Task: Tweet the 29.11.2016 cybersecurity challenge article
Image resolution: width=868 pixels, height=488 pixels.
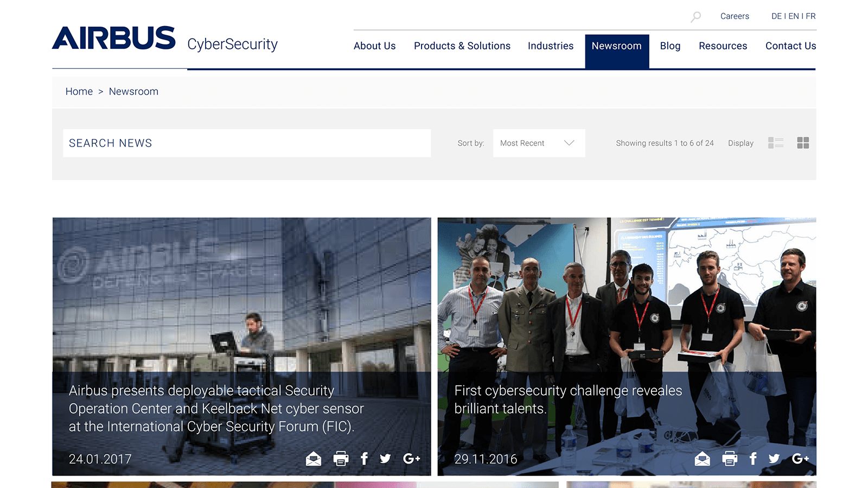Action: tap(774, 459)
